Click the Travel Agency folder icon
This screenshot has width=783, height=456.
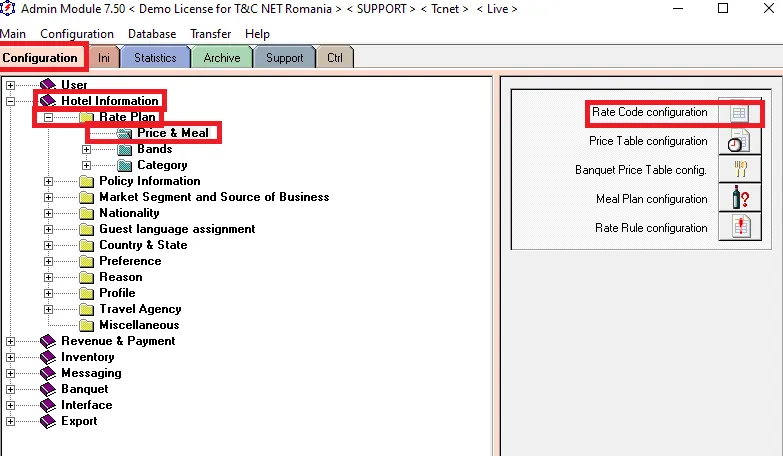(x=86, y=309)
